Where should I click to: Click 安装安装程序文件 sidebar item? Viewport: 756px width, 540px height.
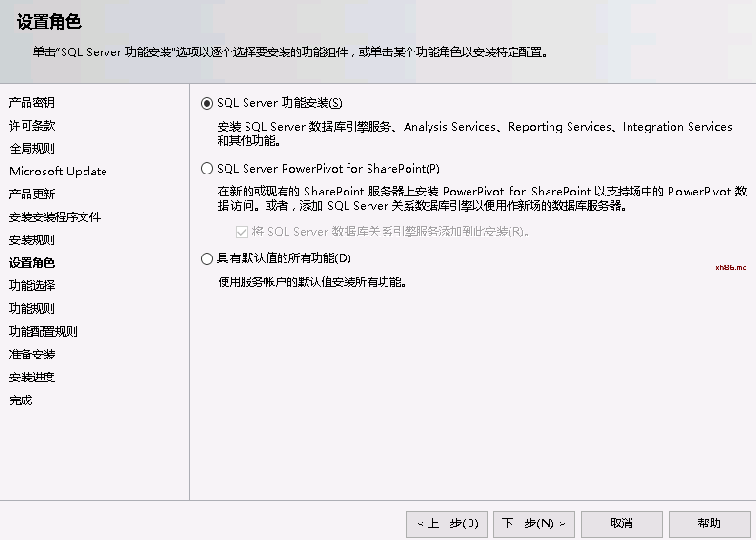point(55,217)
